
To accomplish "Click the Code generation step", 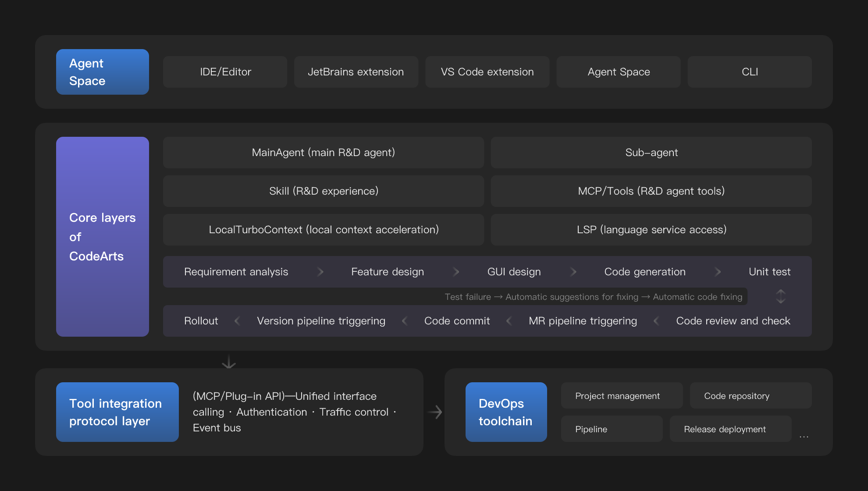I will pyautogui.click(x=645, y=272).
